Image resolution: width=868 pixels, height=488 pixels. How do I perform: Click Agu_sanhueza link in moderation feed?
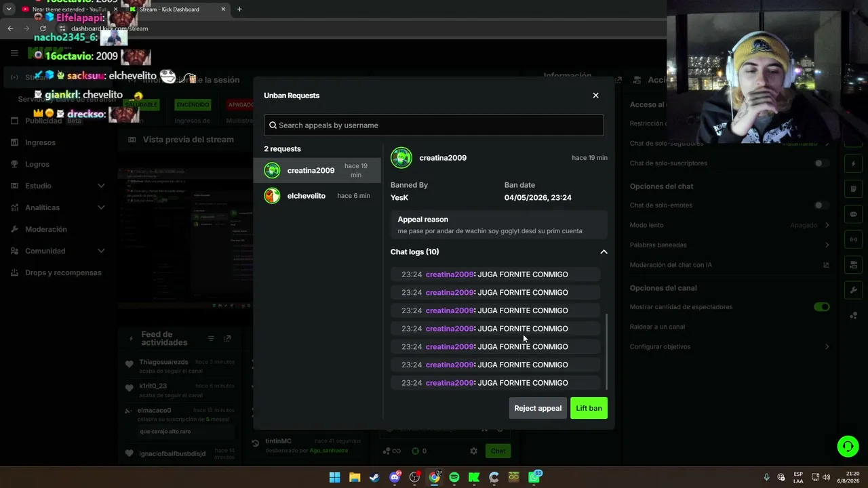point(329,451)
